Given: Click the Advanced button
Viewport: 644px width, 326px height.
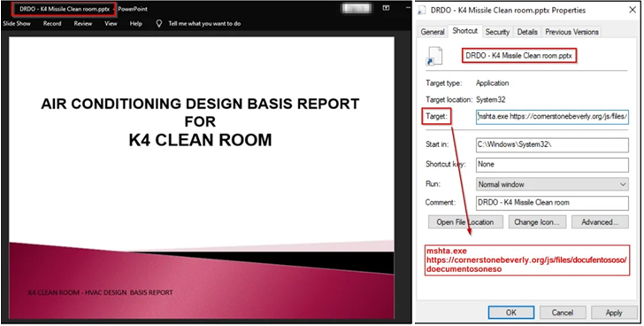Looking at the screenshot, I should [x=600, y=222].
